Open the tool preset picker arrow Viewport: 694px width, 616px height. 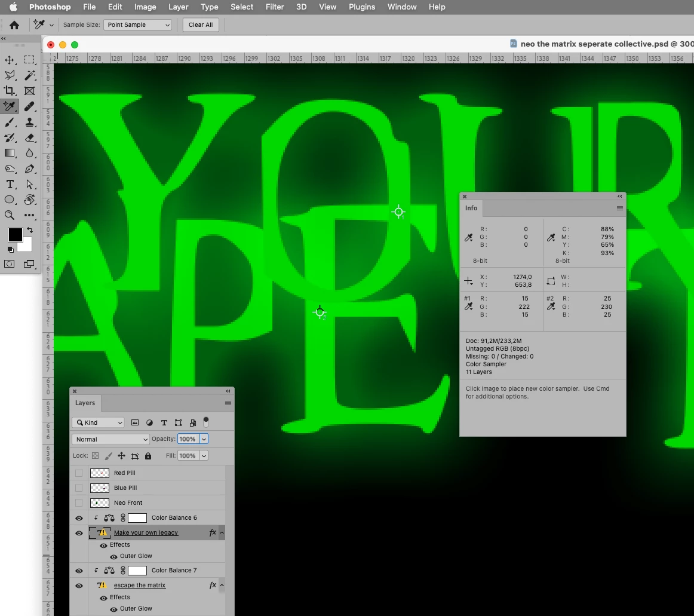coord(52,25)
